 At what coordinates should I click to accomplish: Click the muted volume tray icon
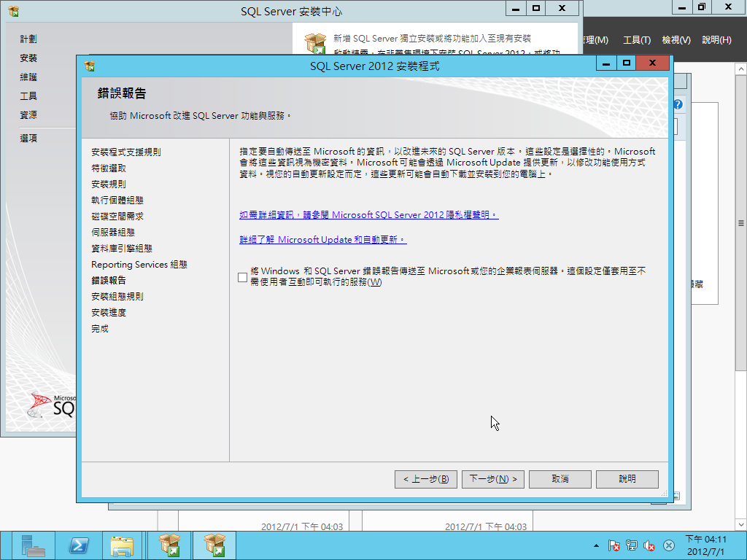649,545
